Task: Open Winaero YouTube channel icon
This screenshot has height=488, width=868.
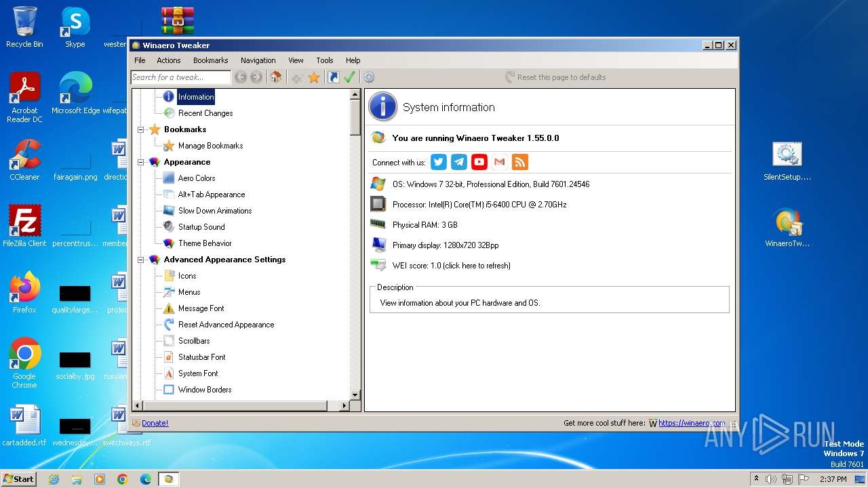Action: 479,162
